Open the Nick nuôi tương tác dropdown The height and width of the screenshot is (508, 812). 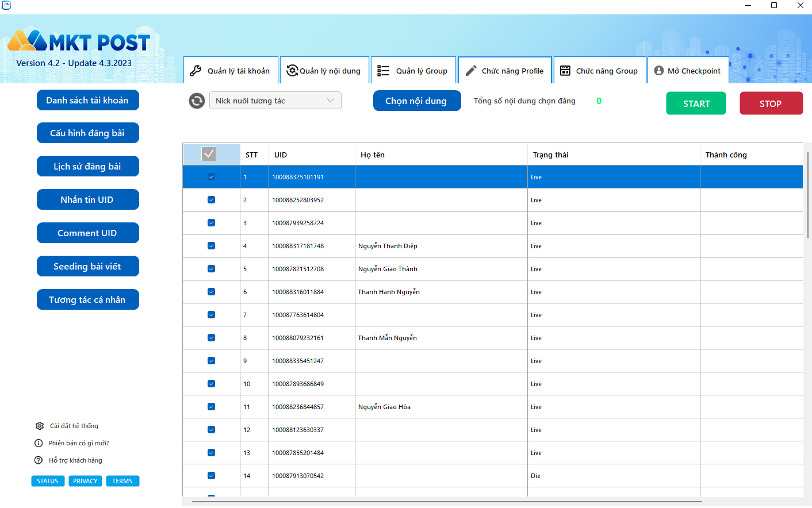point(275,101)
